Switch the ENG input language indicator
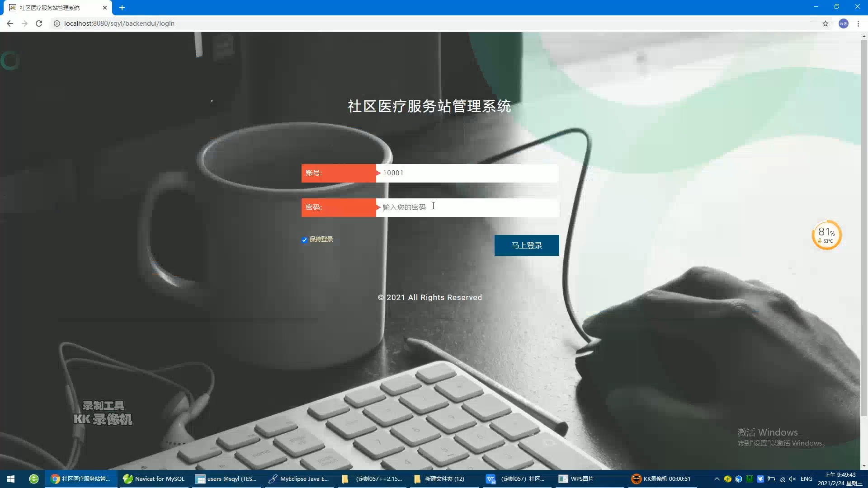 (806, 479)
